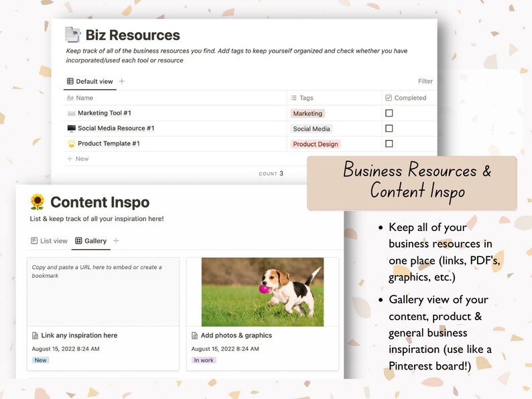Check Completed box for Product Template #1
The height and width of the screenshot is (399, 532).
point(389,144)
